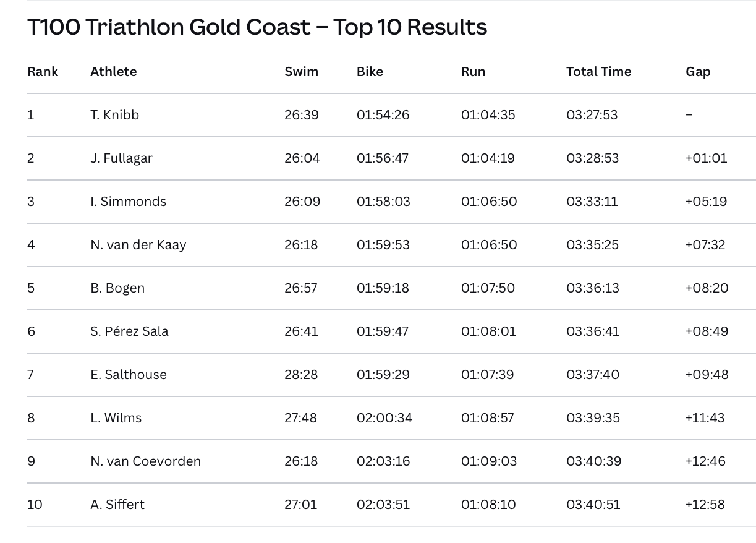Click E. Salthouse's bike time 01:59:29
756x543 pixels.
[383, 375]
